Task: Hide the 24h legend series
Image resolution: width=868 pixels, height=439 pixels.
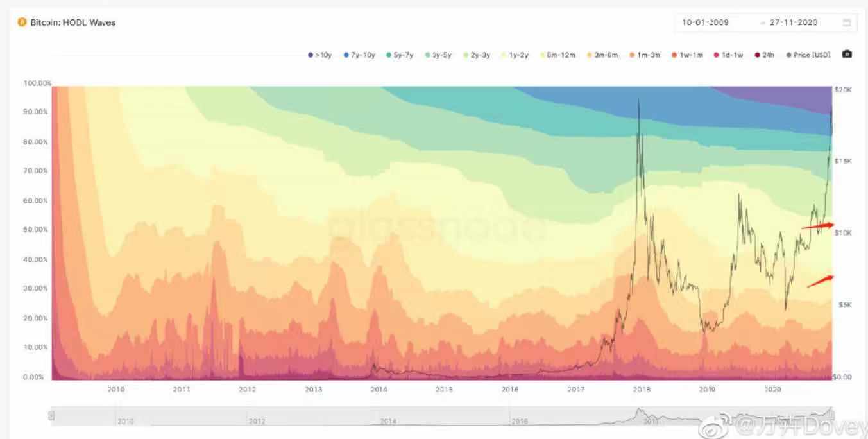Action: pos(764,55)
